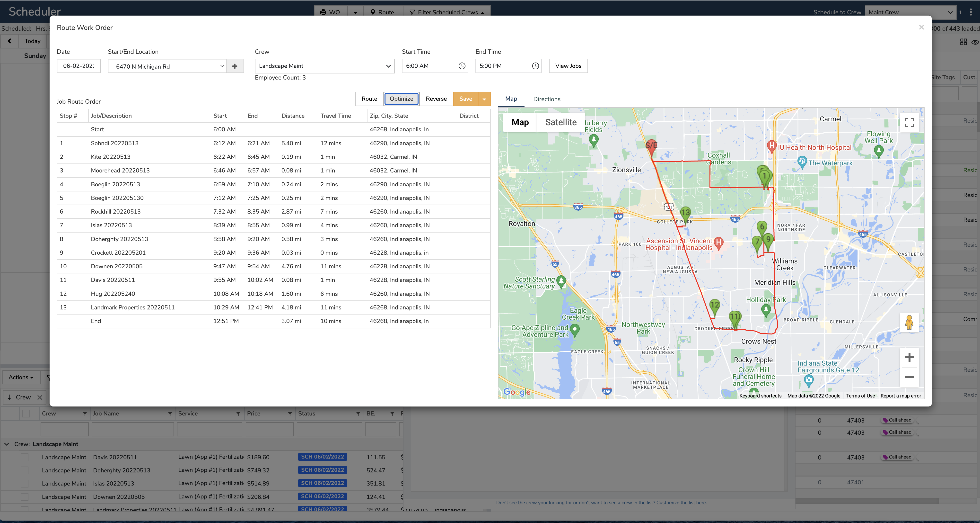Click the Date input field

pos(79,66)
